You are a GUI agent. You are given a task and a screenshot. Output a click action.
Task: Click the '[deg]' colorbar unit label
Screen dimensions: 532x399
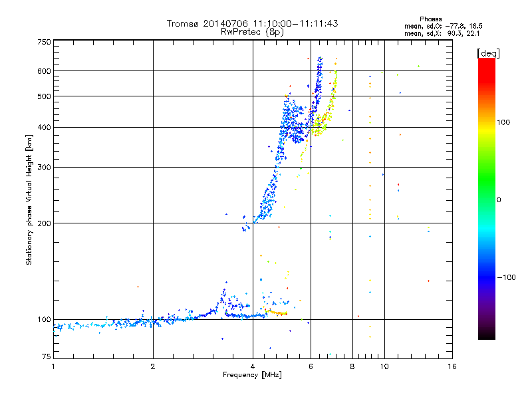click(x=488, y=53)
